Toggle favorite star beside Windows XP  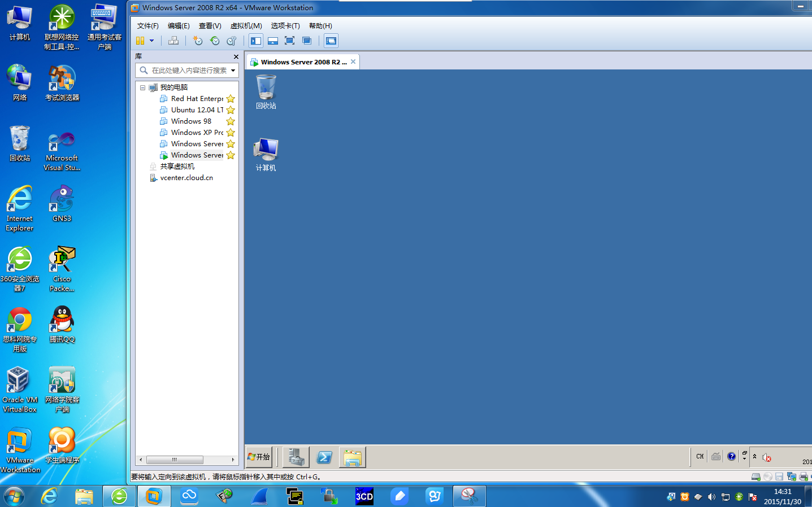tap(231, 133)
